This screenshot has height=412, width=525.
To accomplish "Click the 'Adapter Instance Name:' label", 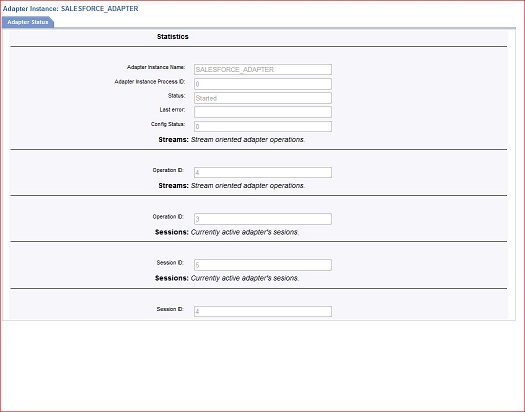I will click(156, 67).
